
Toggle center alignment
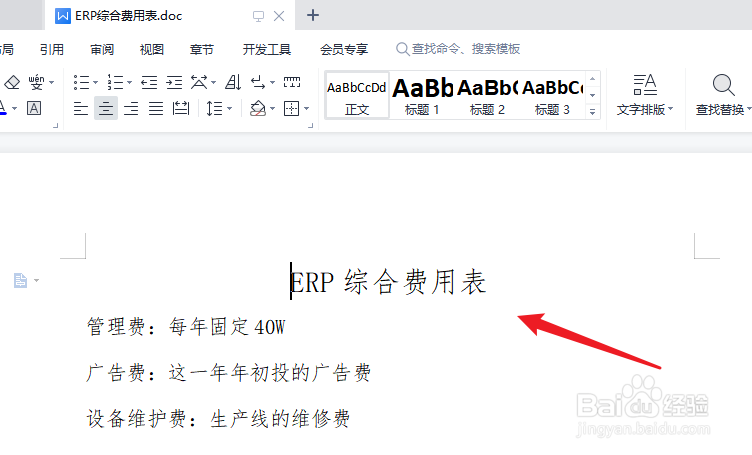[106, 108]
